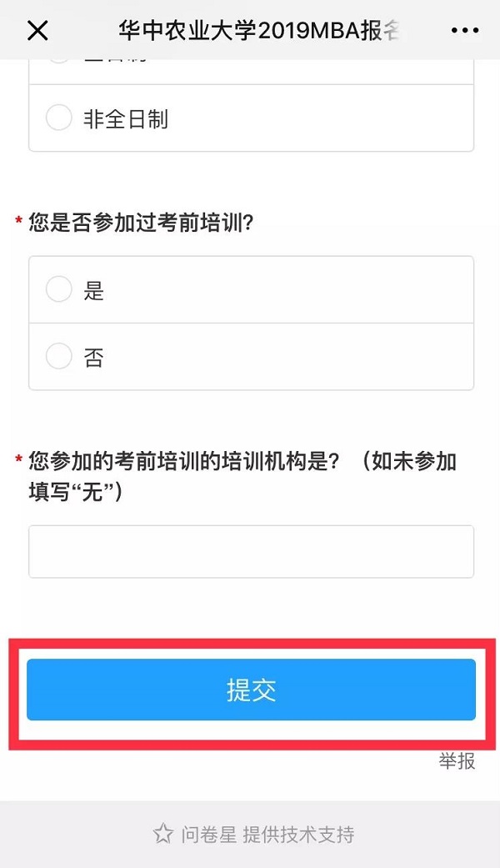Click the question text 您是否参加过考前培训?
The image size is (500, 868).
tap(141, 223)
